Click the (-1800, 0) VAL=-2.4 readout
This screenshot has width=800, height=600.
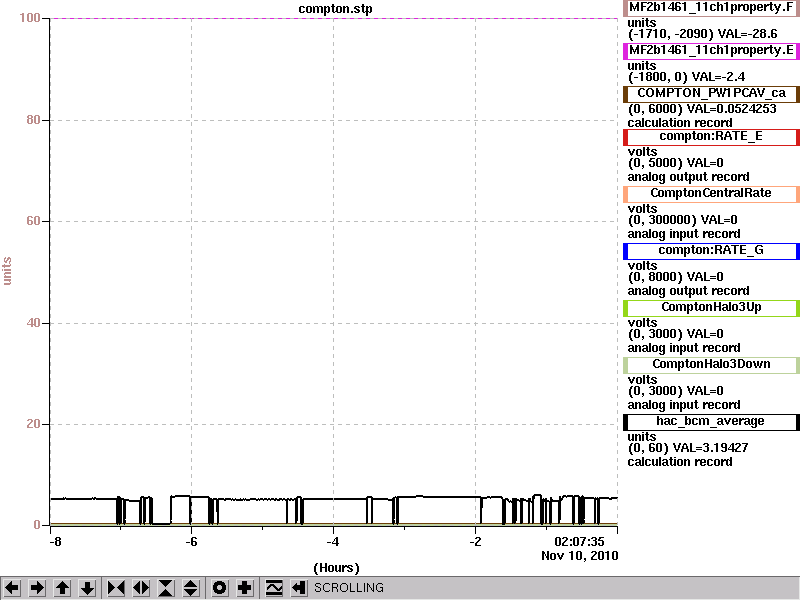click(x=686, y=77)
